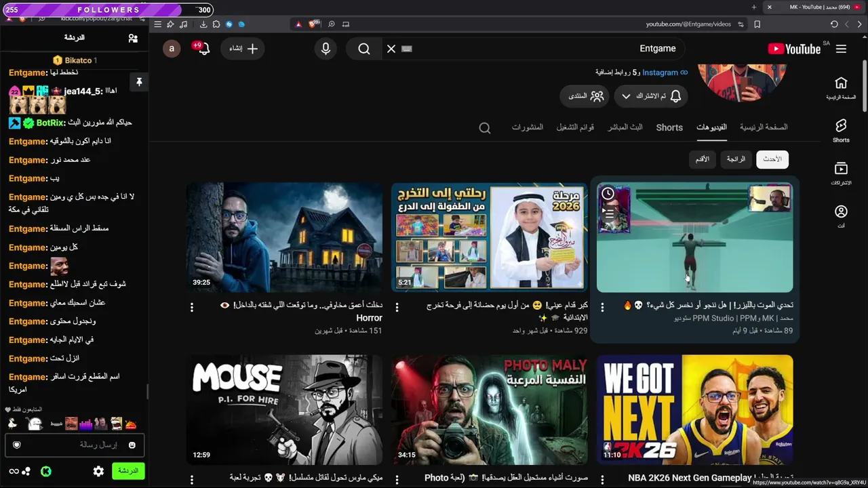Open the laser death challenge video thumbnail
The height and width of the screenshot is (488, 868).
(694, 237)
